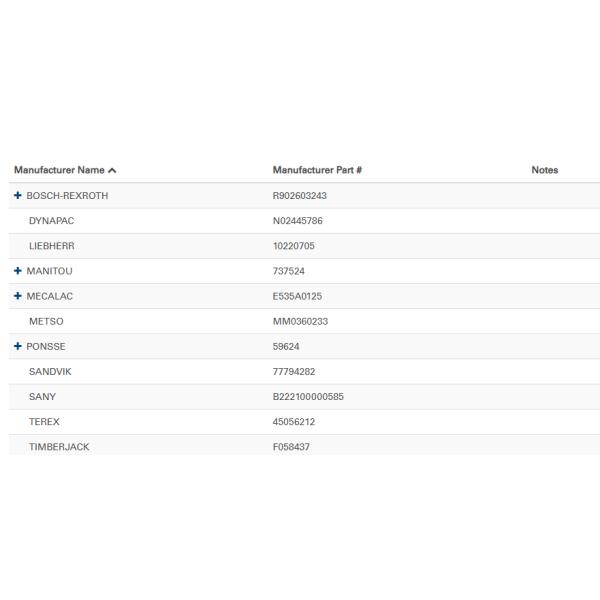Select the SANY manufacturer name
The width and height of the screenshot is (600, 600).
[x=43, y=396]
